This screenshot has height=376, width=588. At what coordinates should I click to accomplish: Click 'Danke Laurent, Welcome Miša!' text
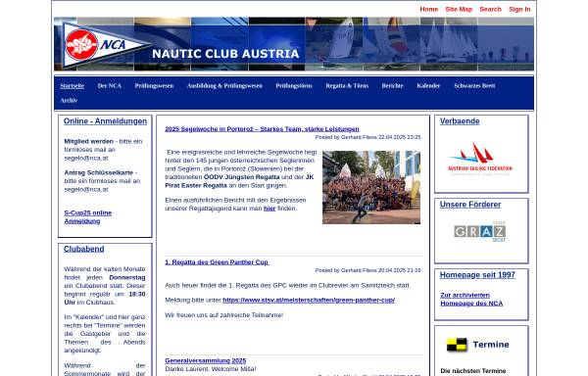[211, 369]
